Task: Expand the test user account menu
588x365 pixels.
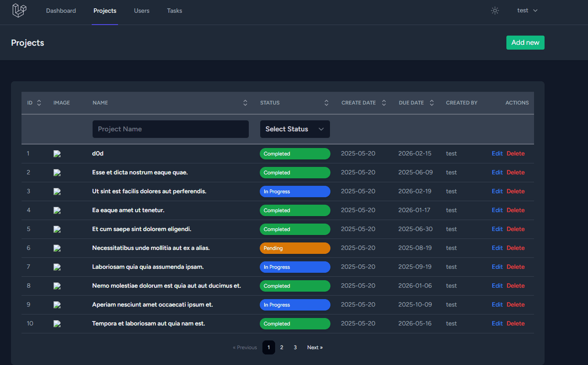Action: point(527,10)
